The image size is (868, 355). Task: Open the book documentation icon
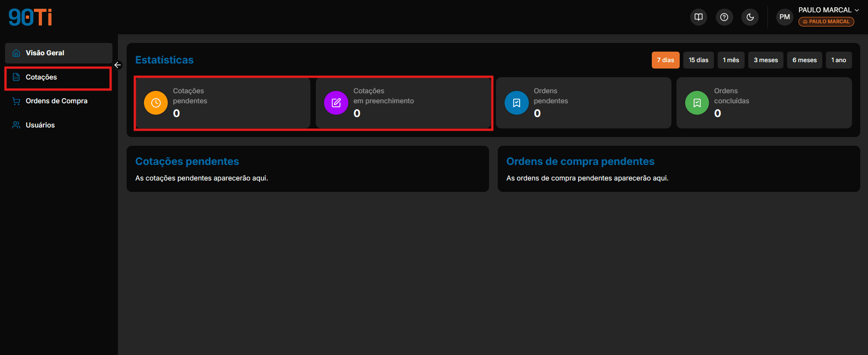tap(698, 17)
